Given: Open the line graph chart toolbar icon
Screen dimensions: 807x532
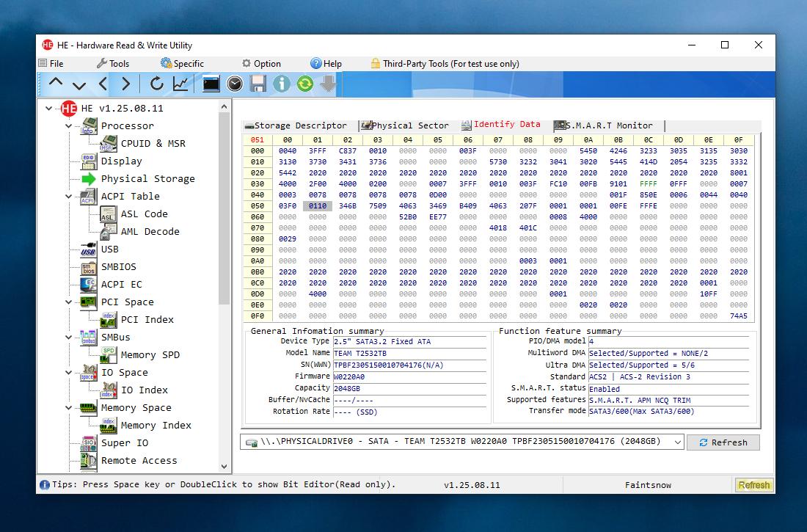Looking at the screenshot, I should coord(180,84).
